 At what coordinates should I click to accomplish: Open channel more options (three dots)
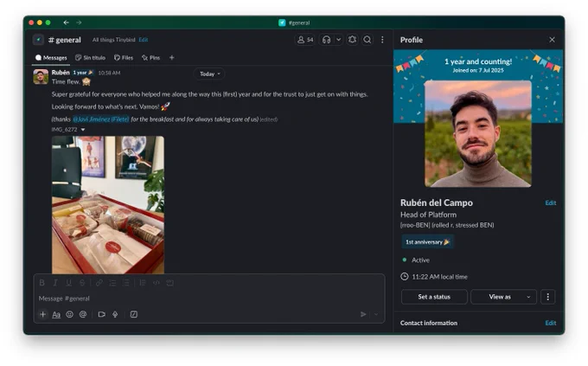tap(382, 40)
